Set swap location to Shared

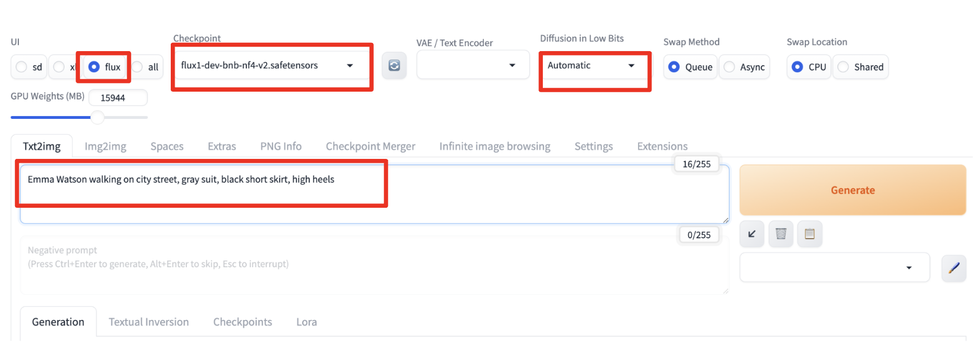point(843,67)
